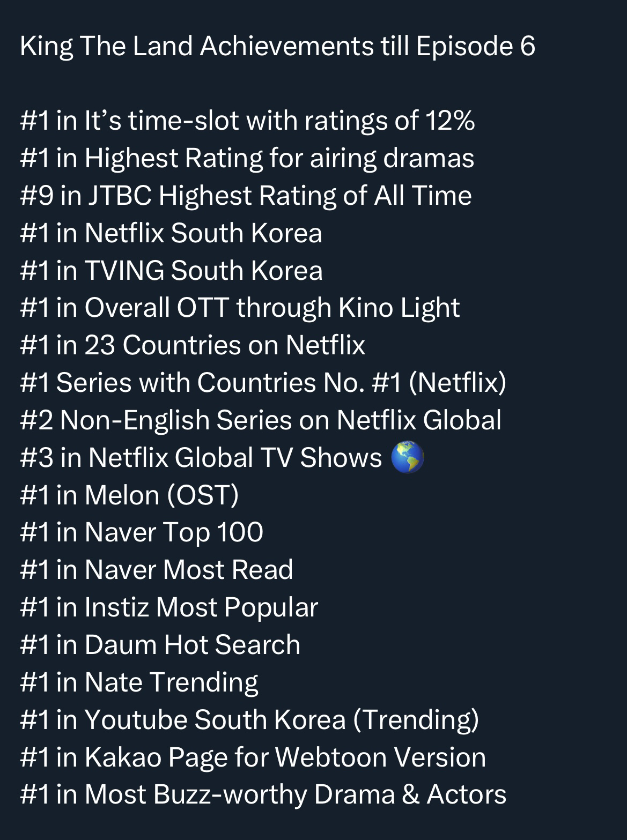Select the TVING South Korea line
627x840 pixels.
tap(171, 270)
